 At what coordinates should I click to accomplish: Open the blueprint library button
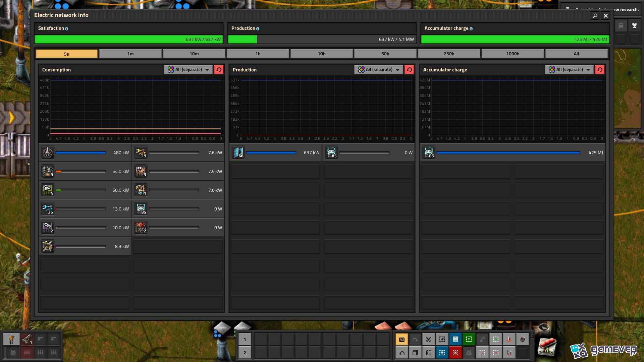click(455, 340)
